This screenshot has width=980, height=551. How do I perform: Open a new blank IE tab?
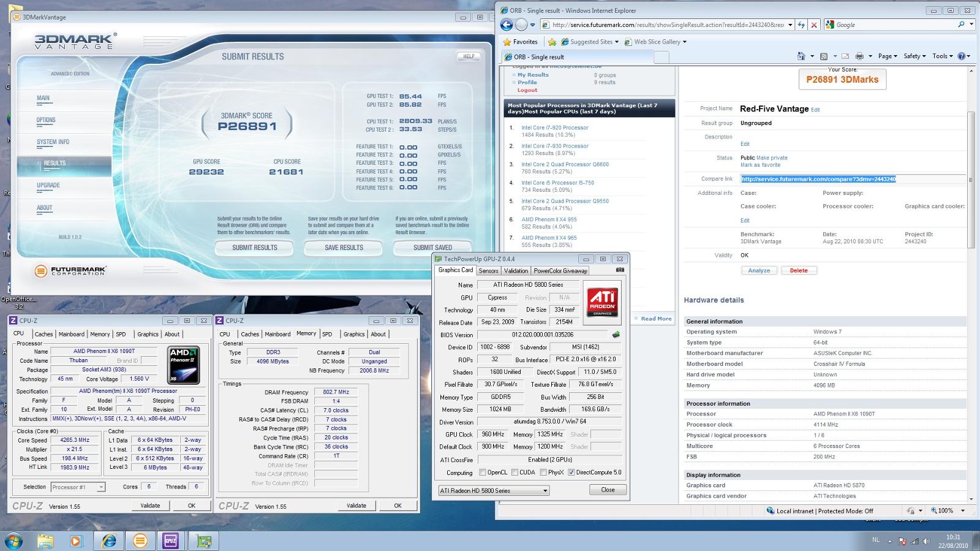pyautogui.click(x=661, y=57)
